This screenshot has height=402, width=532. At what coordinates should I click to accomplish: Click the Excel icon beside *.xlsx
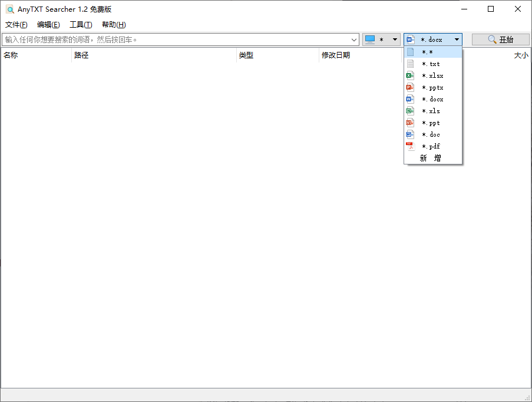click(x=410, y=75)
